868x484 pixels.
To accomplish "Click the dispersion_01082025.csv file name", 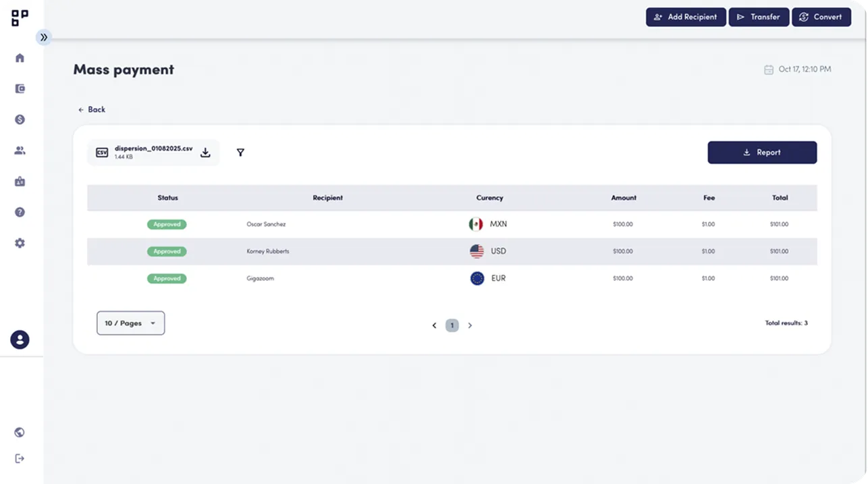I will 153,149.
